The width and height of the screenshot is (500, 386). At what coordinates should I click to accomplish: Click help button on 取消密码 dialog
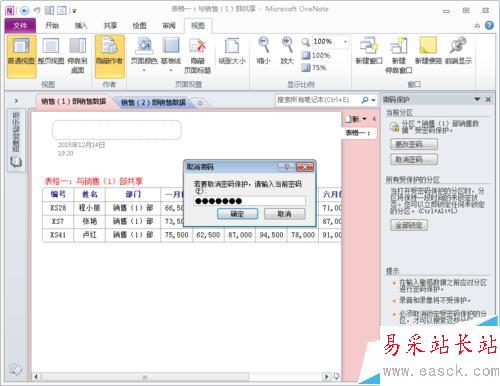click(x=286, y=167)
